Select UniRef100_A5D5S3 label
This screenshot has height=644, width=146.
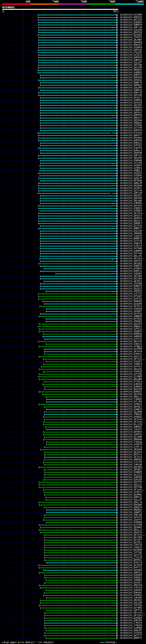[x=131, y=291]
